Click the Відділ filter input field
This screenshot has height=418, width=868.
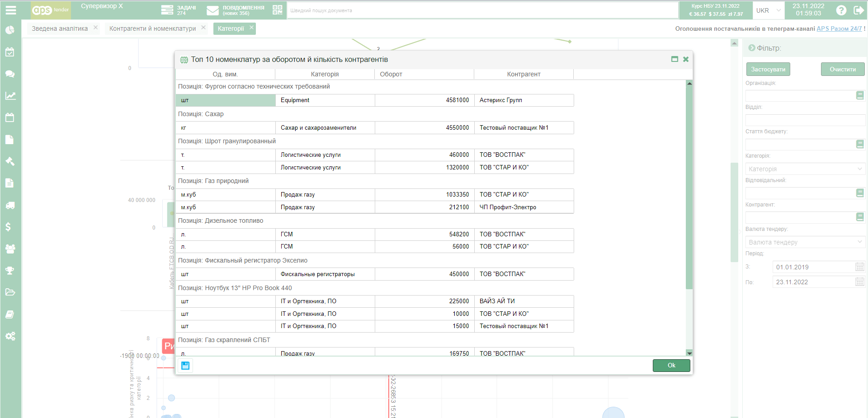(x=805, y=120)
